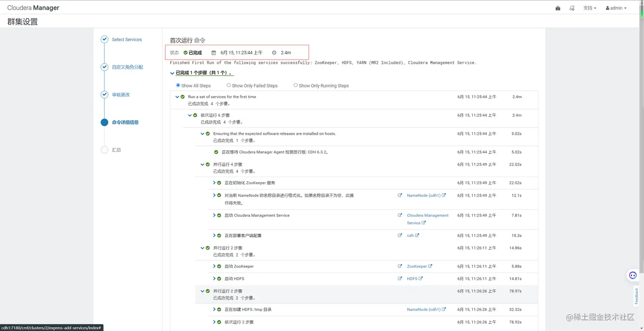Expand 启动 Cloudera Management Service step
Viewport: 644px width, 331px height.
pyautogui.click(x=214, y=215)
